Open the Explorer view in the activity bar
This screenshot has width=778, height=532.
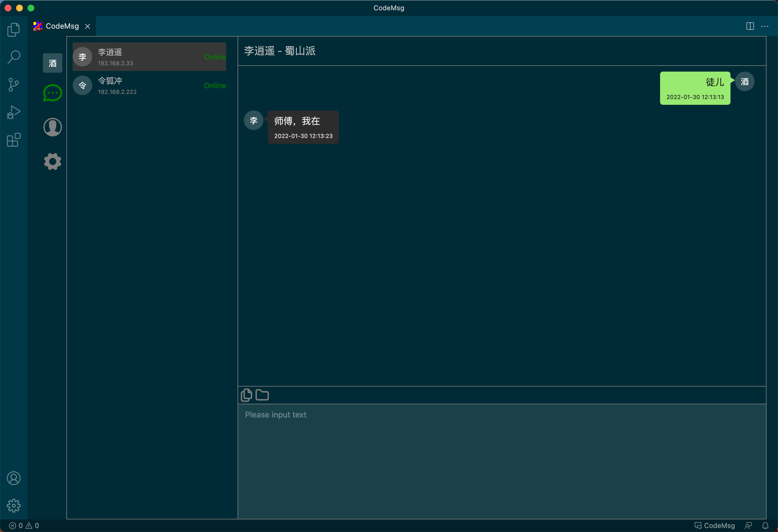[14, 29]
